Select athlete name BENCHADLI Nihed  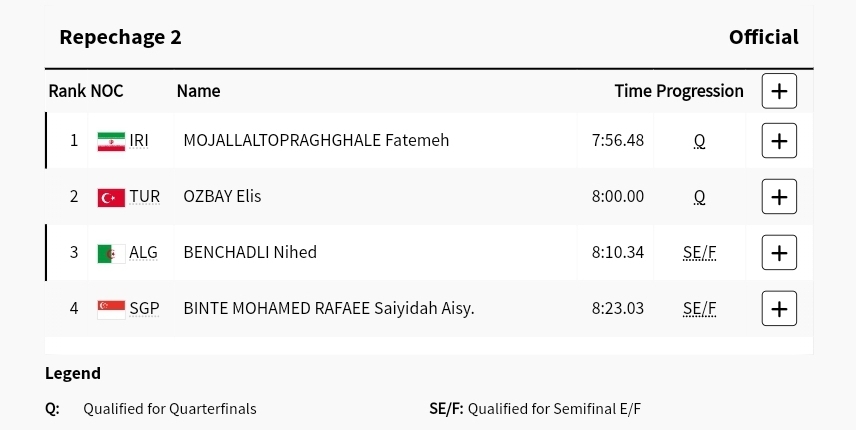(250, 253)
